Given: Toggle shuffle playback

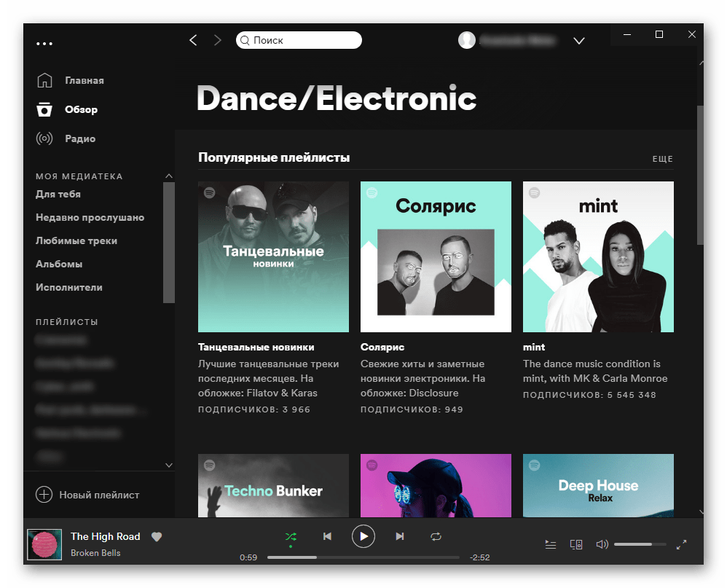Looking at the screenshot, I should coord(291,537).
